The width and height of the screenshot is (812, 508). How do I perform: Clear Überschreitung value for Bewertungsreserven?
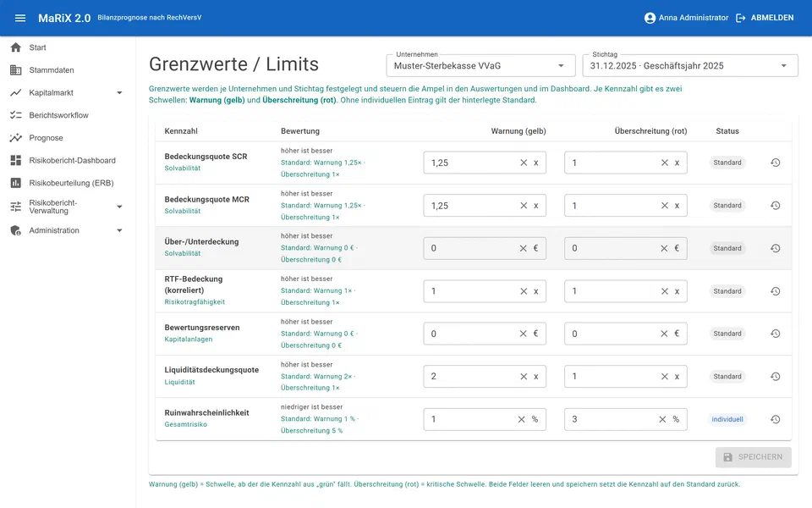click(x=664, y=334)
